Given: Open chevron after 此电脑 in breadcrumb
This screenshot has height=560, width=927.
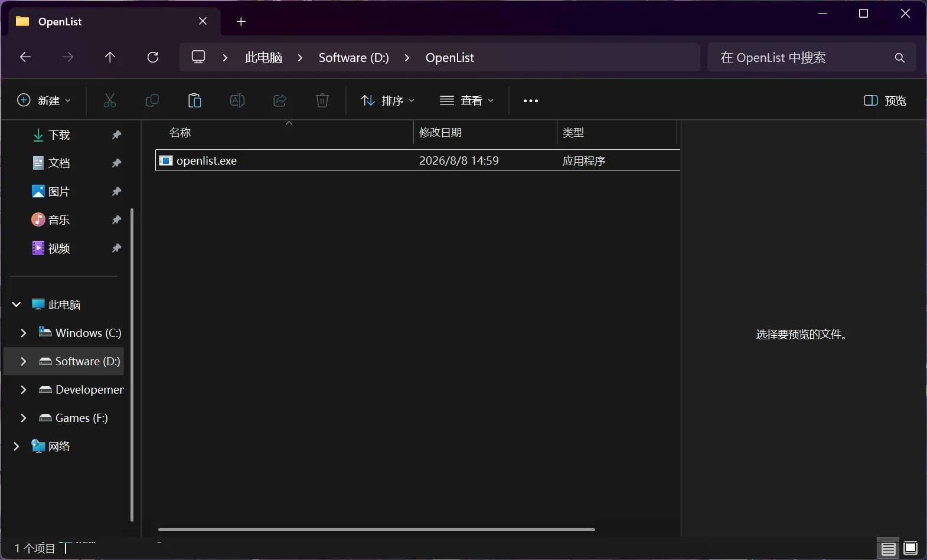Looking at the screenshot, I should pyautogui.click(x=301, y=57).
